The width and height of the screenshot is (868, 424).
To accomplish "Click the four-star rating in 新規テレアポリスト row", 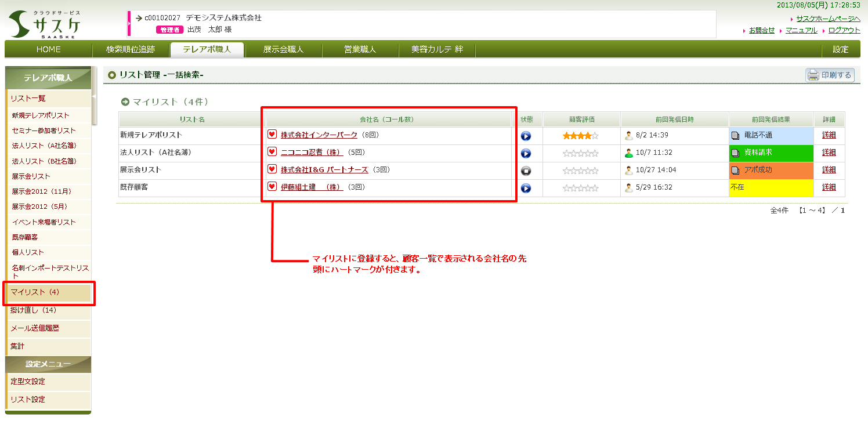I will point(580,136).
